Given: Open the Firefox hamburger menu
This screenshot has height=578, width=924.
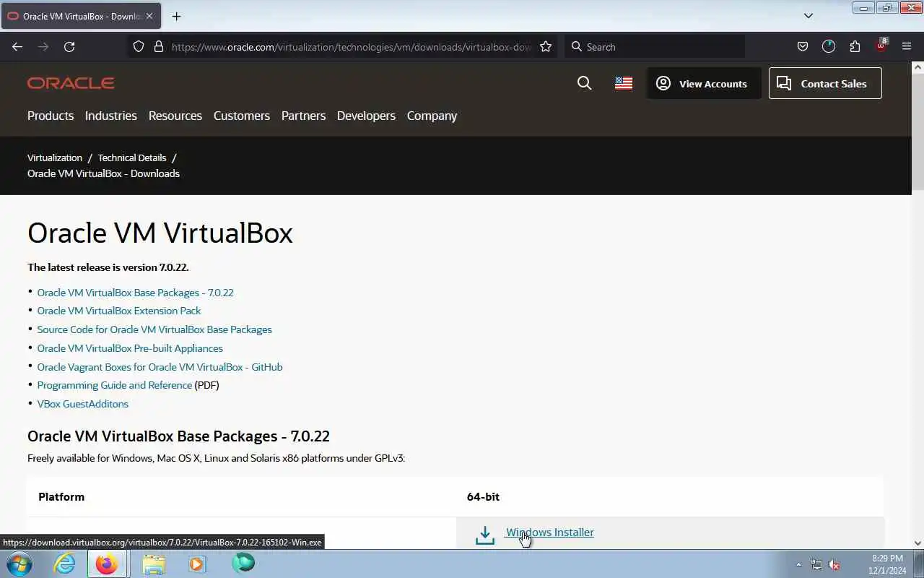Looking at the screenshot, I should pos(907,46).
